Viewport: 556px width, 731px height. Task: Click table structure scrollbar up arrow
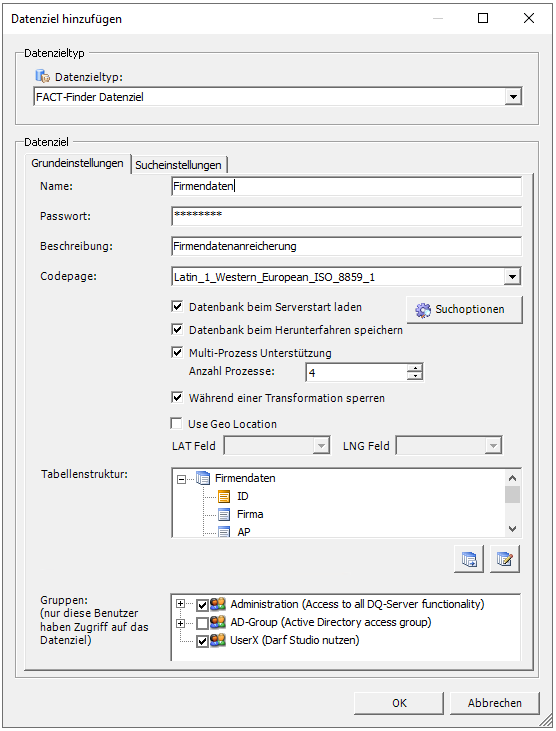512,478
